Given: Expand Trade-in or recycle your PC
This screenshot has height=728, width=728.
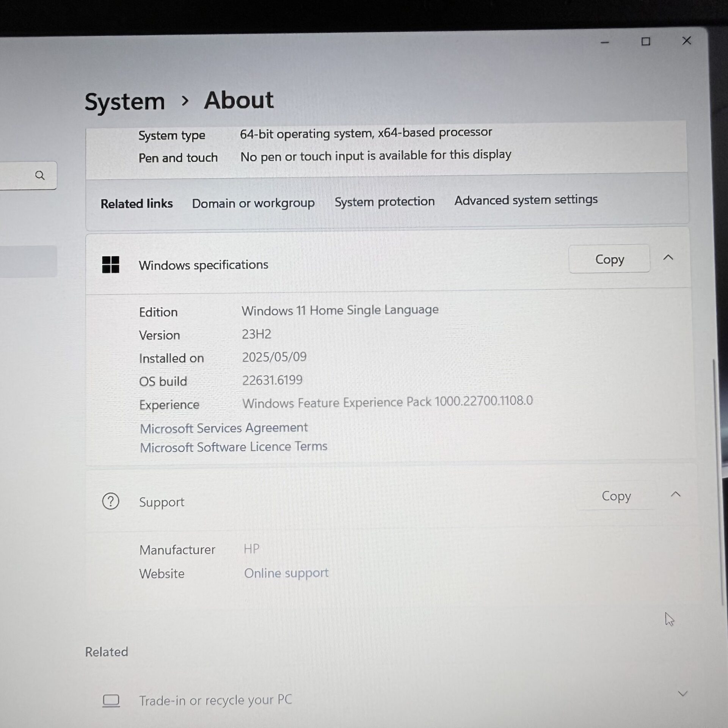Looking at the screenshot, I should tap(682, 694).
